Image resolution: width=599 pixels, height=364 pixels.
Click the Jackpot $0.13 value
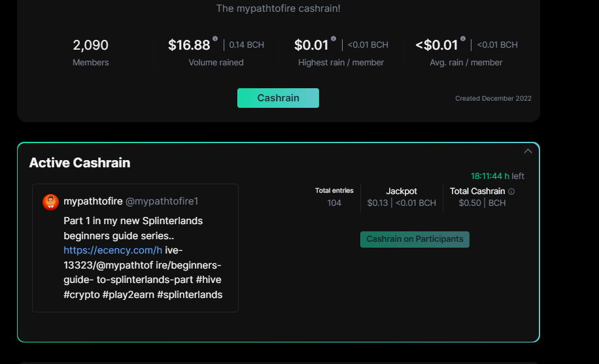tap(377, 203)
